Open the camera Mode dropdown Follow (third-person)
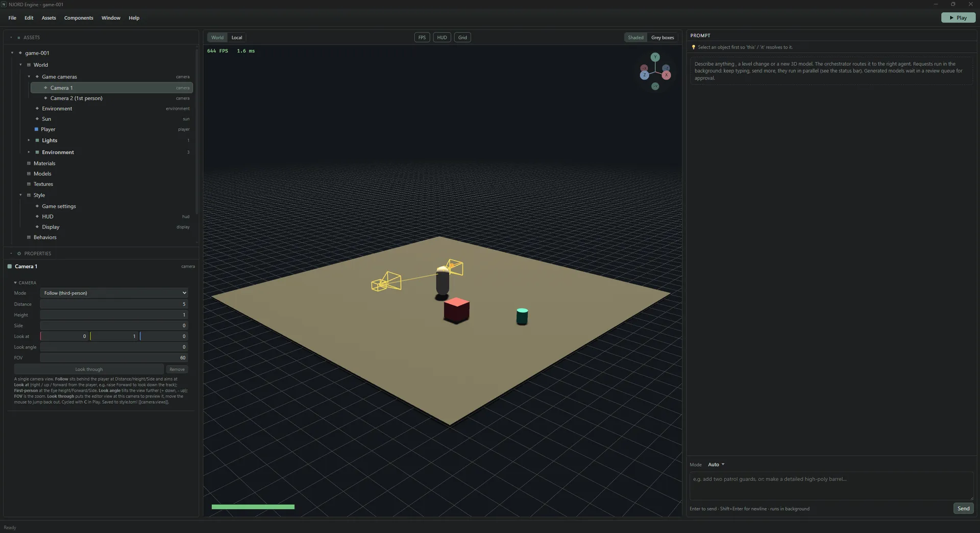 [114, 293]
